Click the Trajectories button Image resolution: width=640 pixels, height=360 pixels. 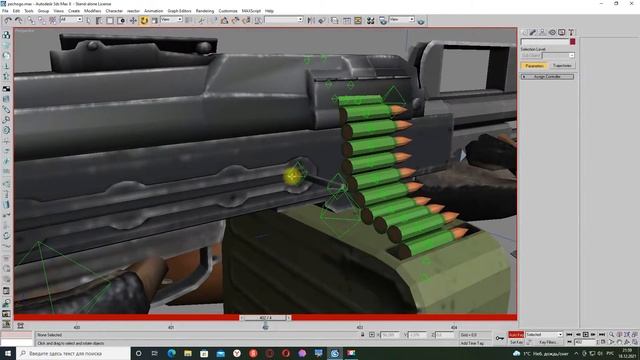[x=562, y=66]
